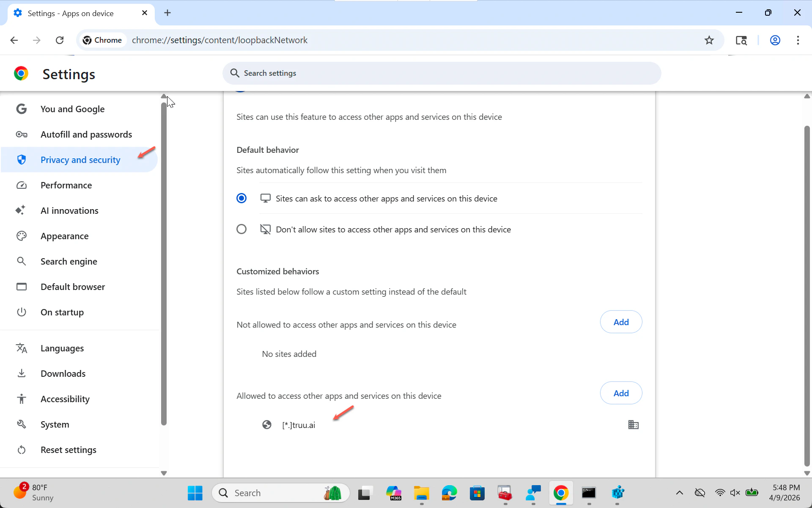
Task: Add site to Not allowed list
Action: pyautogui.click(x=620, y=322)
